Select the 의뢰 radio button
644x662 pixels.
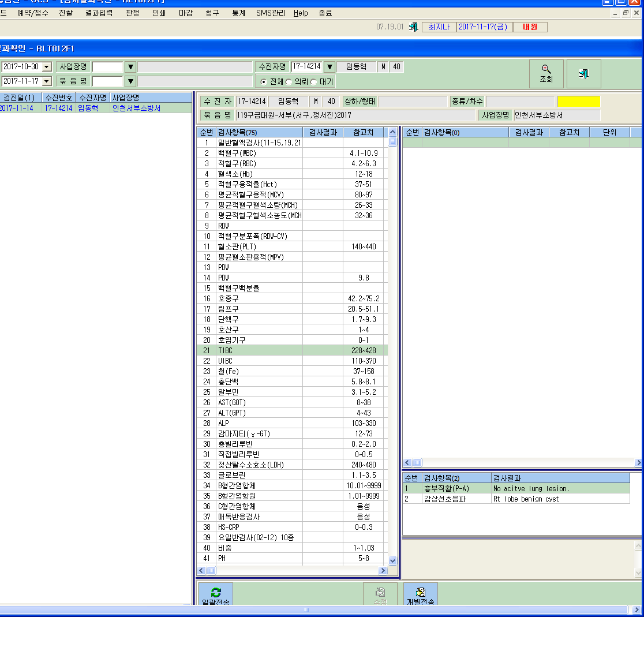pyautogui.click(x=289, y=82)
